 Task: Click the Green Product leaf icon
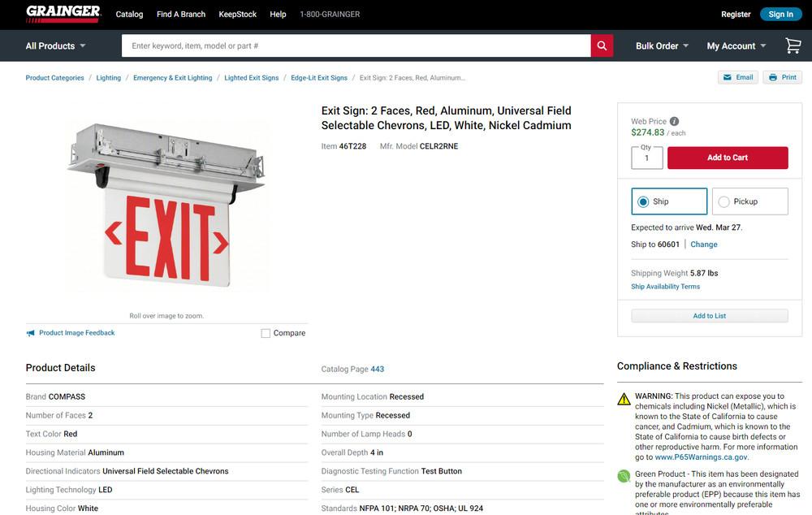pos(624,476)
